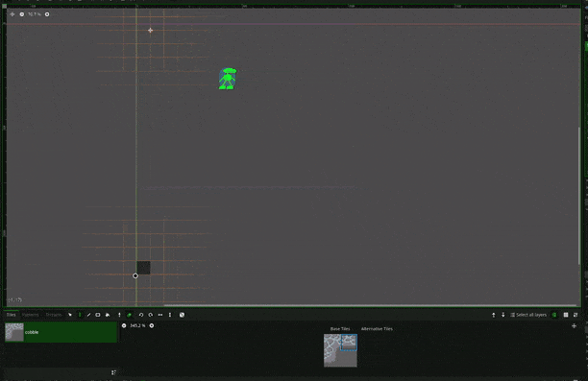This screenshot has height=381, width=588.
Task: Select the Paint tile tool
Action: click(x=80, y=315)
